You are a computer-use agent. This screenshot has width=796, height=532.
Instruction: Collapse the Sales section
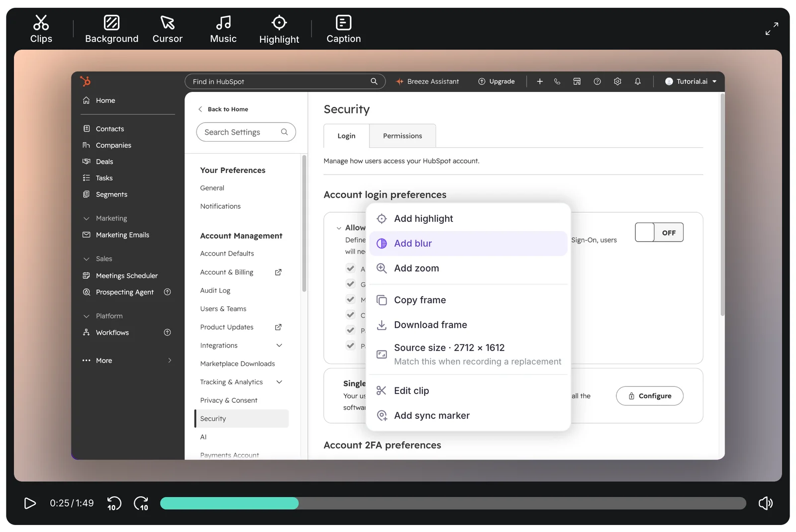point(86,259)
